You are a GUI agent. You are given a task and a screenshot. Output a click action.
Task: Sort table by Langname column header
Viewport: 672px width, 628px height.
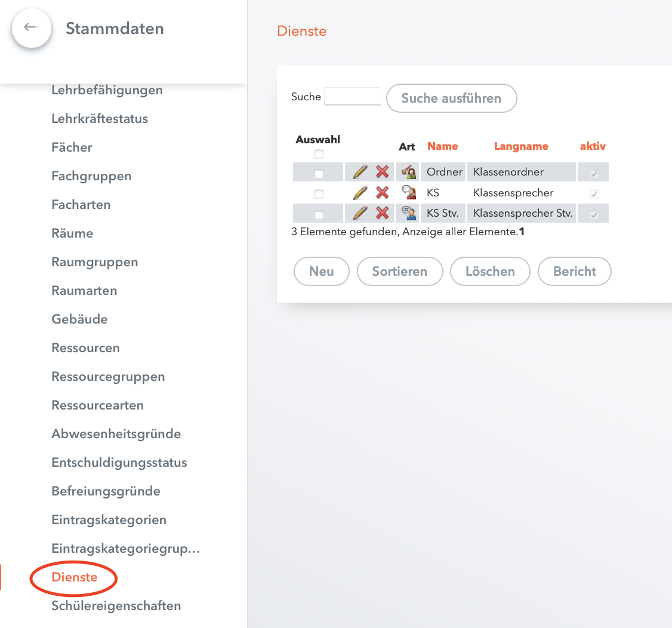click(521, 146)
